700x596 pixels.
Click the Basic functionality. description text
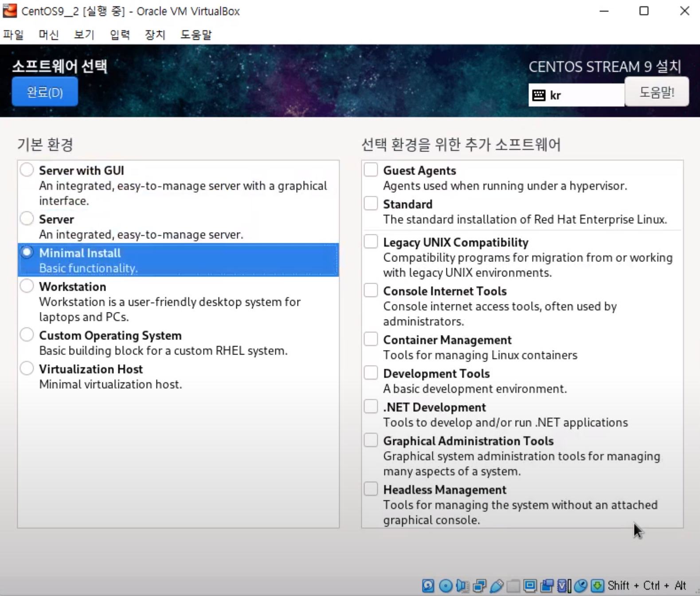(x=88, y=268)
